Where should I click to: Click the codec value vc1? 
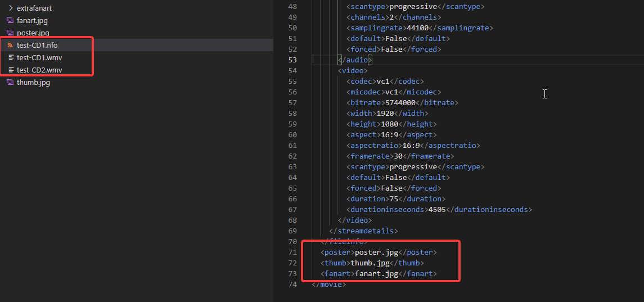383,82
